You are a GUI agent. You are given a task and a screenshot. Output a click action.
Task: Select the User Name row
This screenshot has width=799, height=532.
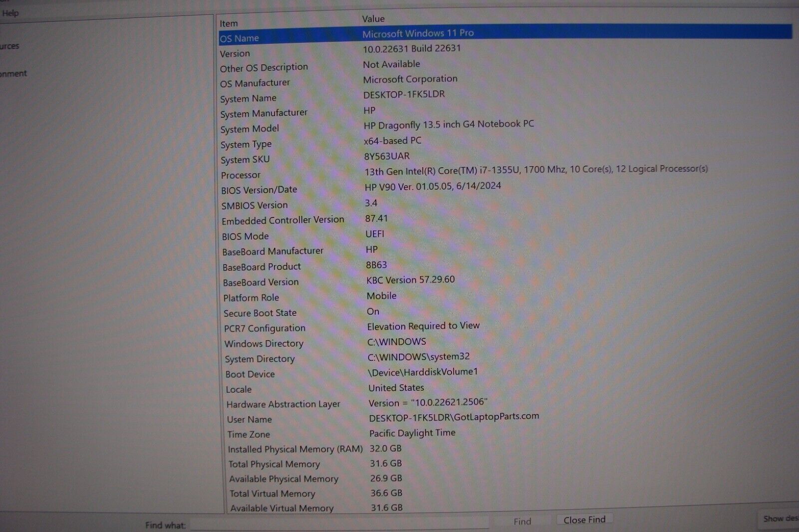505,418
